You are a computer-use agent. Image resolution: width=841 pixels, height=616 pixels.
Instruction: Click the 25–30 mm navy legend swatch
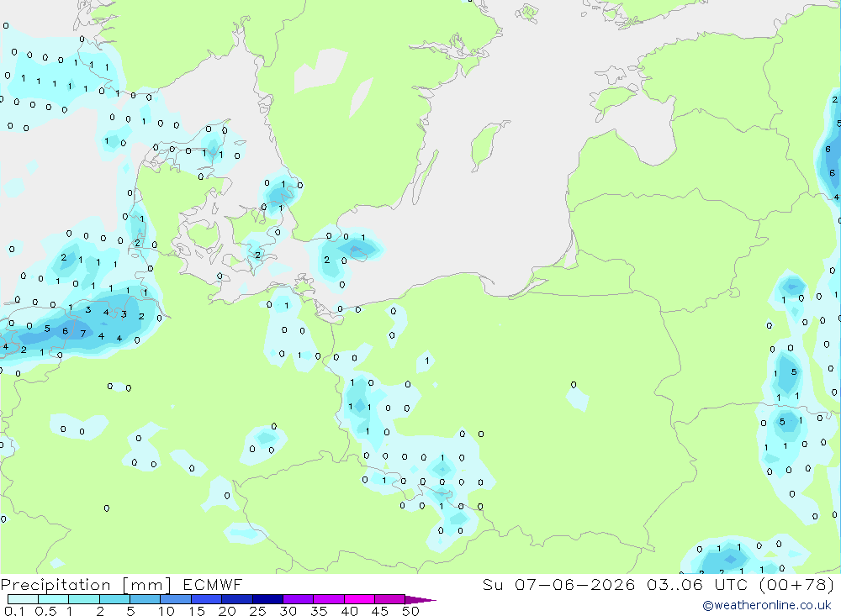pyautogui.click(x=267, y=599)
